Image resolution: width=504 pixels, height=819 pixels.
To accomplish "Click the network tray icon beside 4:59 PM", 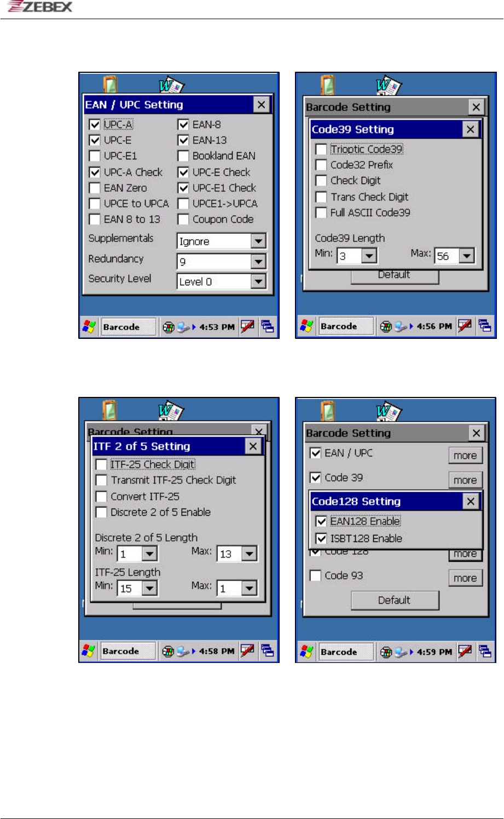I will (402, 652).
